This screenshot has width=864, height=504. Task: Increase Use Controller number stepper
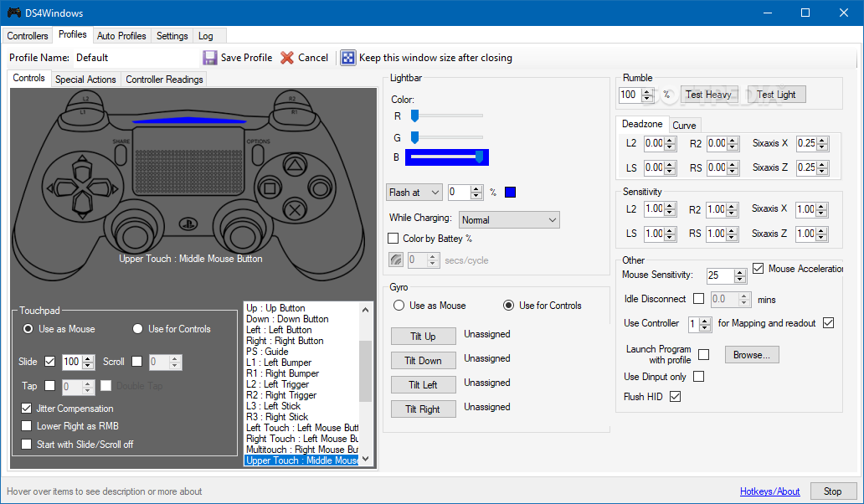point(705,320)
